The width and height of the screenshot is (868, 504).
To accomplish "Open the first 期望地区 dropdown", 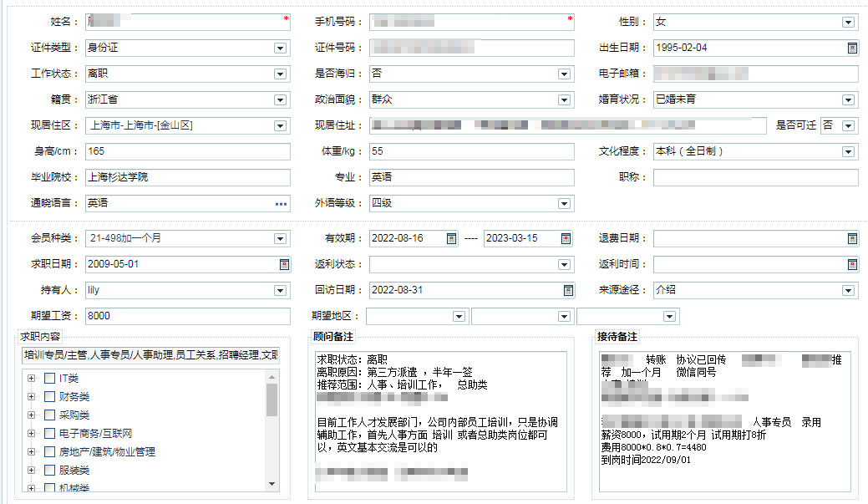I will click(x=459, y=317).
